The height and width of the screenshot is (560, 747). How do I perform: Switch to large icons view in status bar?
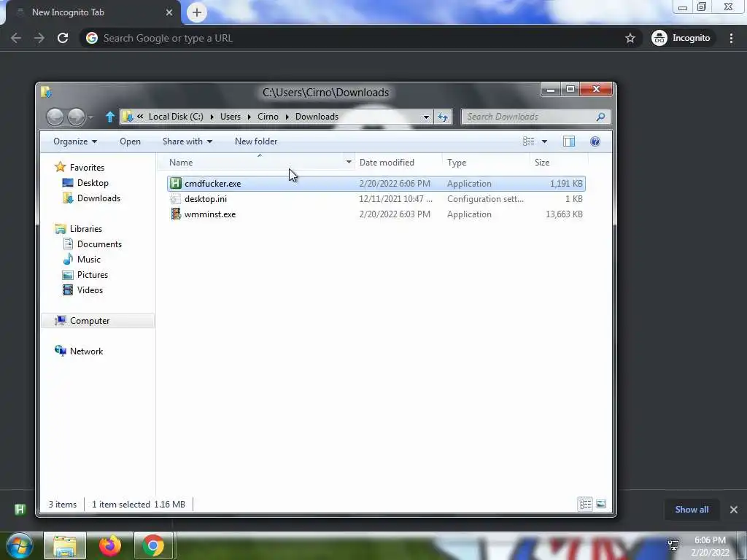pyautogui.click(x=601, y=504)
